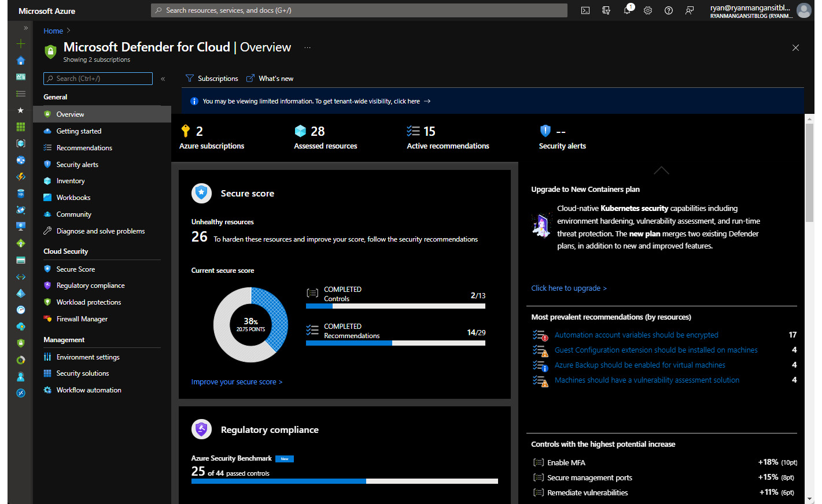Collapse the upgrade banner with up chevron
Viewport: 822px width, 504px height.
click(x=661, y=171)
